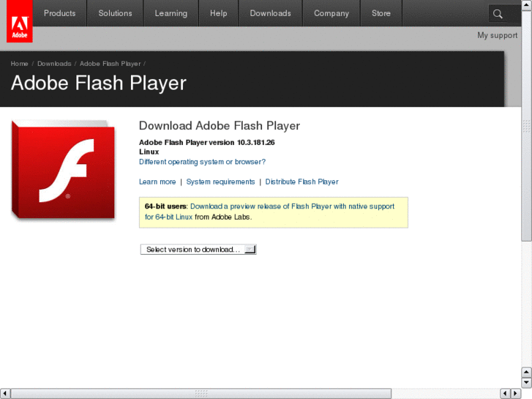Click the 64-bit users label
This screenshot has width=532, height=399.
pos(165,206)
